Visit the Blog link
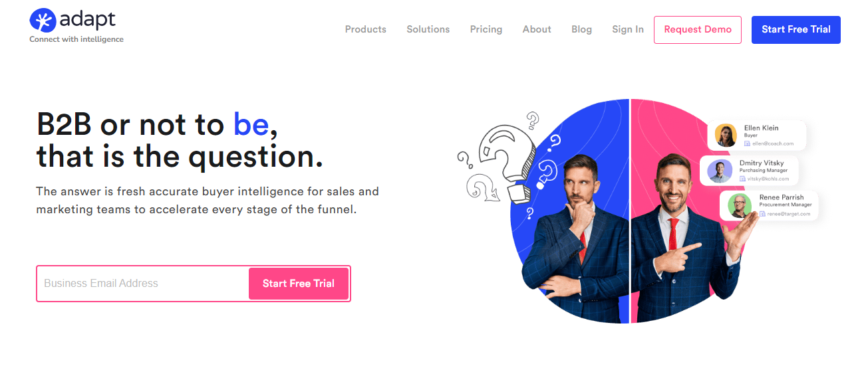The image size is (868, 368). pyautogui.click(x=581, y=29)
